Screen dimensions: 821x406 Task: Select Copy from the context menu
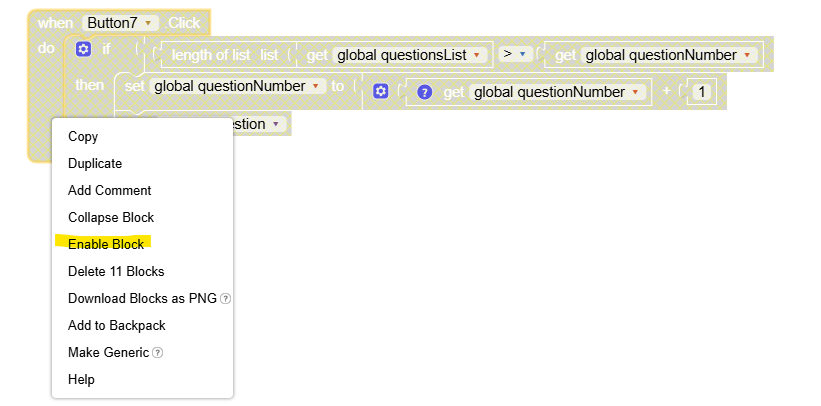pos(83,136)
